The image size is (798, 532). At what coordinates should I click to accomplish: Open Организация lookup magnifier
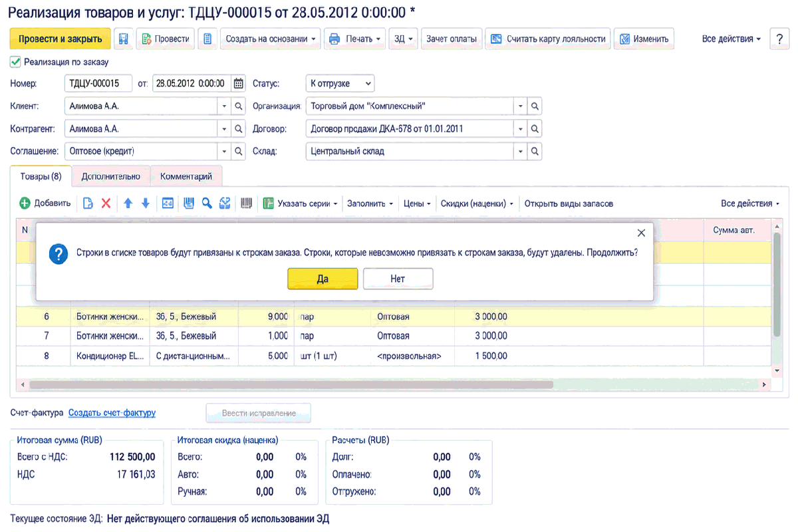[535, 106]
